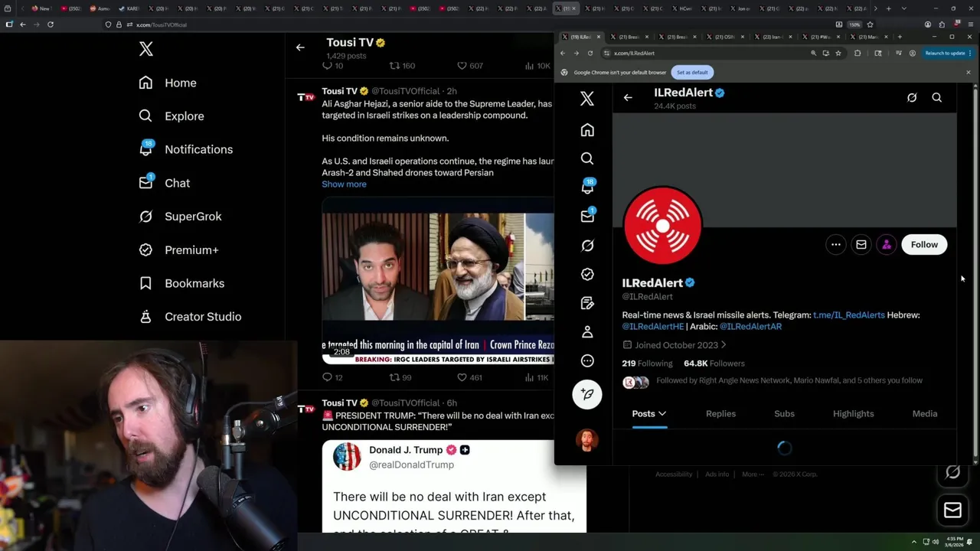This screenshot has width=980, height=551.
Task: Open the messages envelope in the ILRedAlert window sidebar
Action: coord(587,217)
